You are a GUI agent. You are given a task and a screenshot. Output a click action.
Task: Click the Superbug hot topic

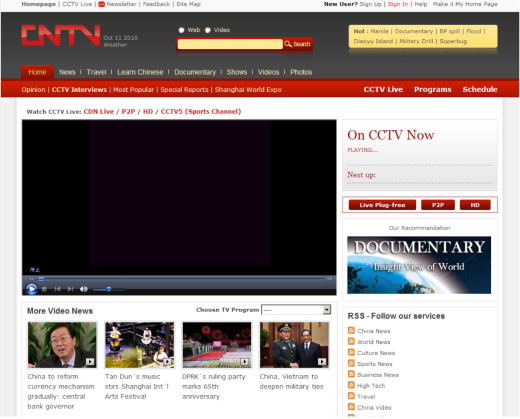[453, 41]
